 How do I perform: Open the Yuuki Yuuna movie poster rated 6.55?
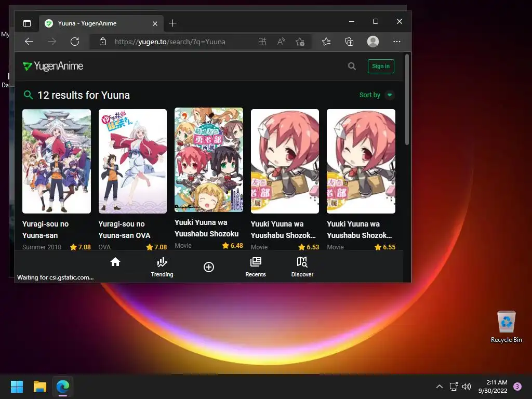coord(361,161)
